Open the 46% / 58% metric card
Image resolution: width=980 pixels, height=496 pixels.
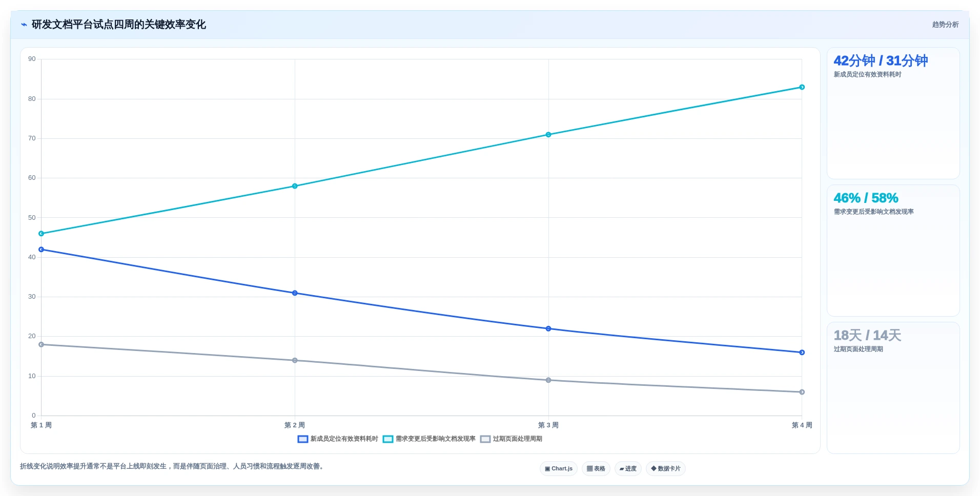pyautogui.click(x=893, y=251)
